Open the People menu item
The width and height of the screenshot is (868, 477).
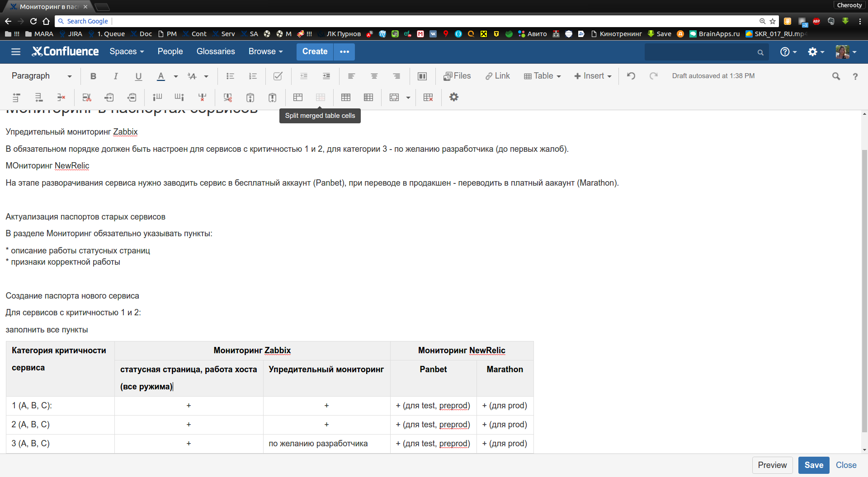tap(170, 51)
